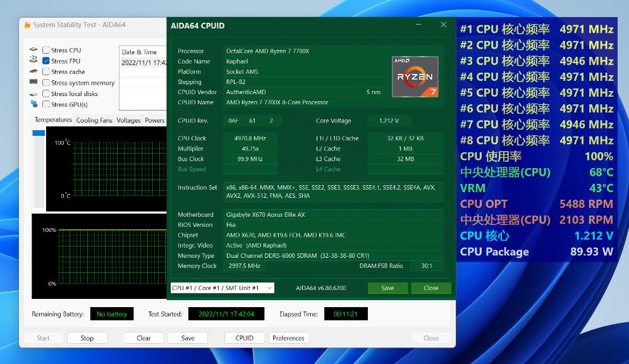Open the CPU core selector dropdown

click(223, 288)
